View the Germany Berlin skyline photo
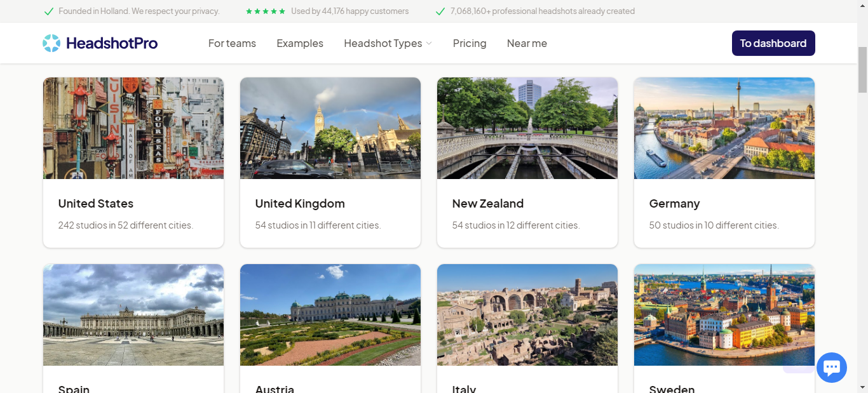Screen dimensions: 868x393 tap(724, 128)
